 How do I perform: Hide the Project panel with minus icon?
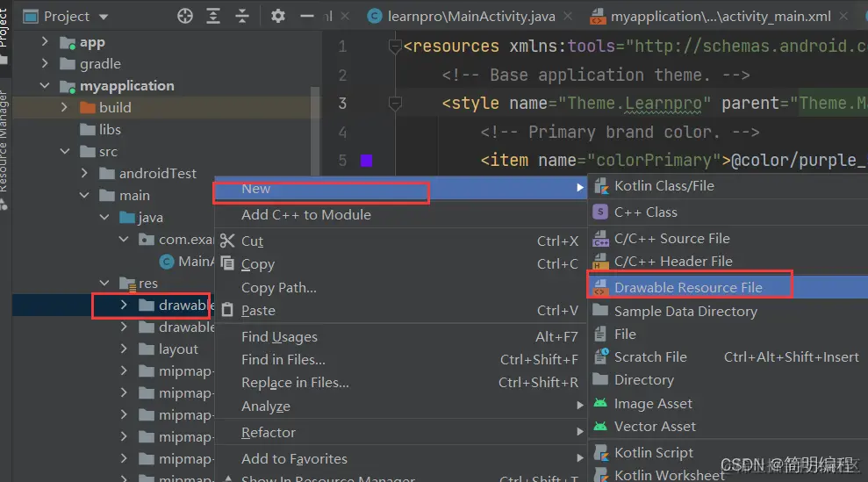coord(306,16)
